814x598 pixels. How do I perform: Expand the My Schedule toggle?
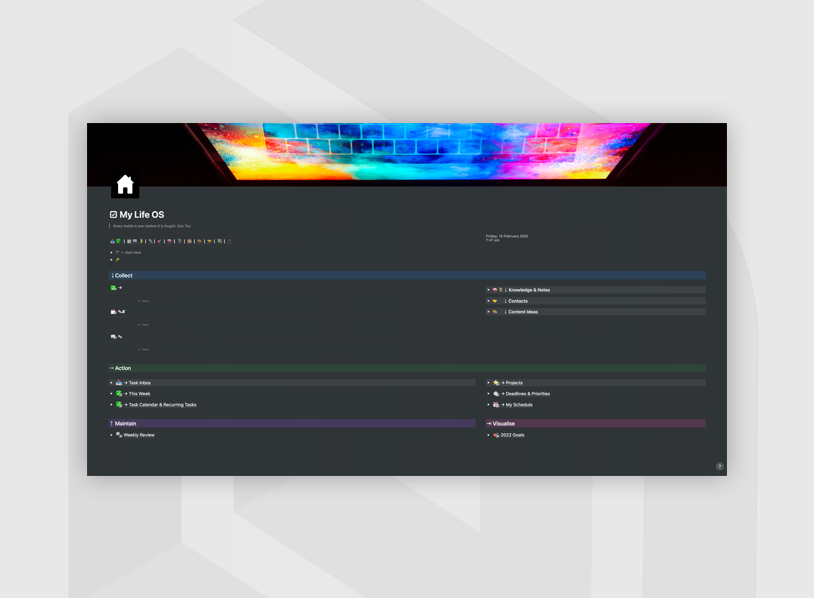click(488, 404)
